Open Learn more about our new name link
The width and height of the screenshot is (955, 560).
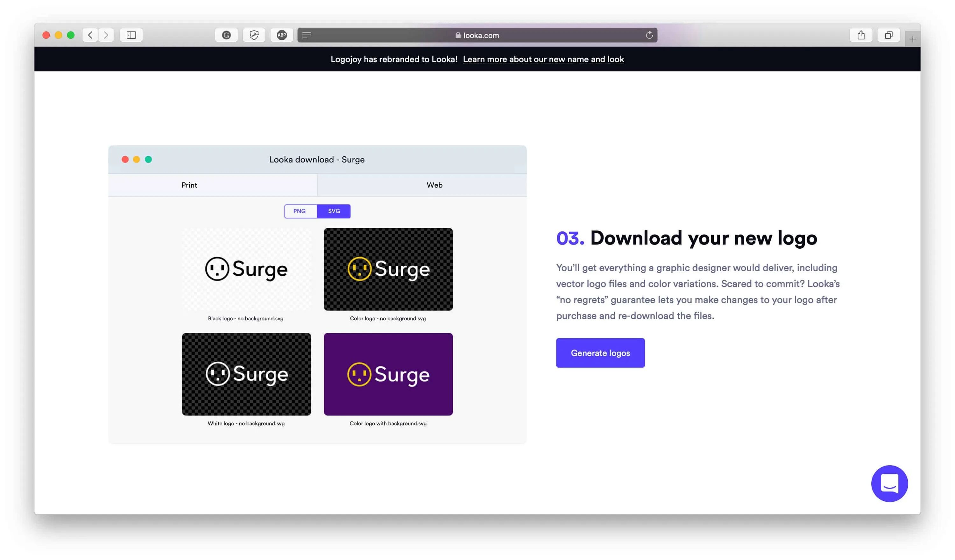tap(543, 59)
